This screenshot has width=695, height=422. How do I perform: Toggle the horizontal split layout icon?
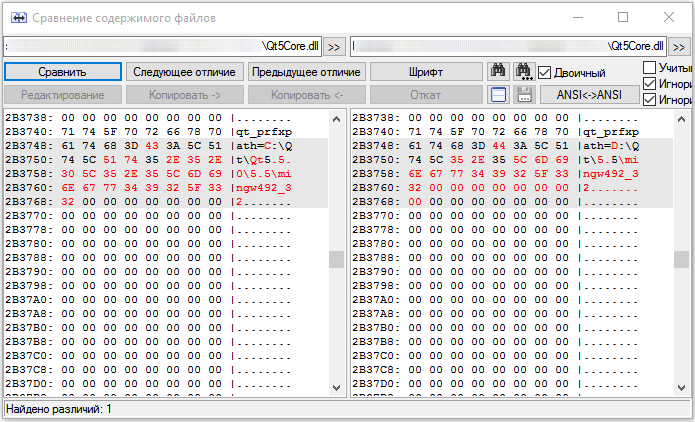(498, 95)
